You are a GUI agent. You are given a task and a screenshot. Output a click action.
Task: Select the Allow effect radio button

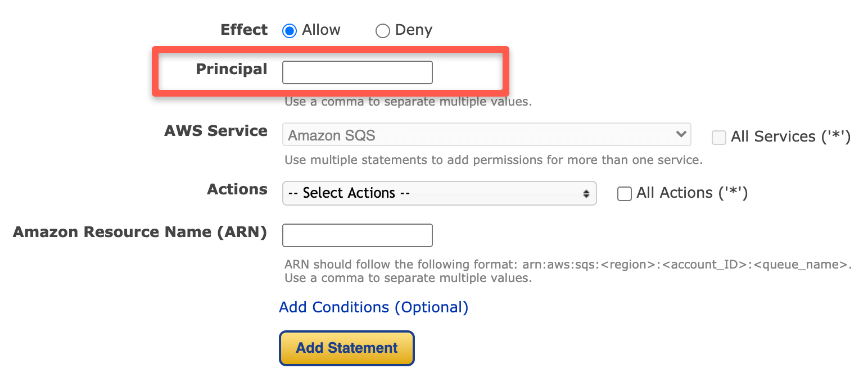click(x=290, y=30)
